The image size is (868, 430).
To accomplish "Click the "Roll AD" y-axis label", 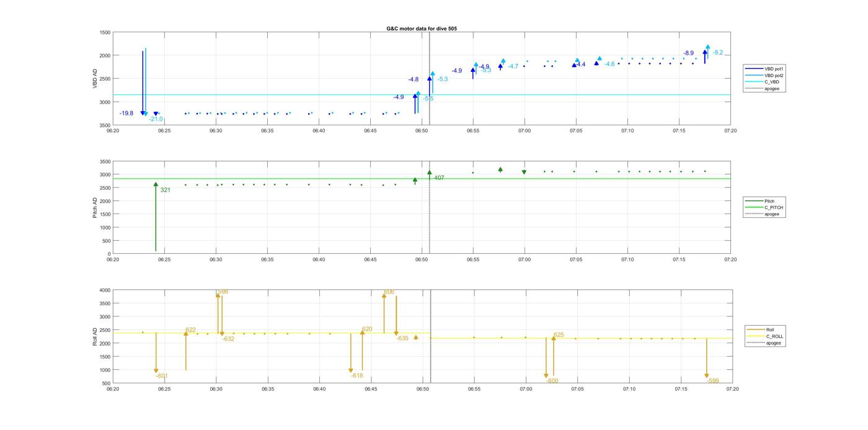I will [95, 336].
